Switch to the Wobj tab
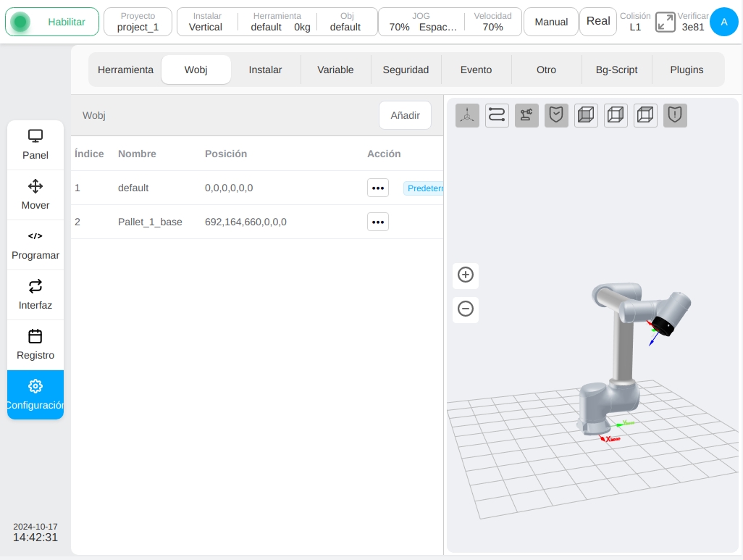This screenshot has width=743, height=560. [196, 70]
